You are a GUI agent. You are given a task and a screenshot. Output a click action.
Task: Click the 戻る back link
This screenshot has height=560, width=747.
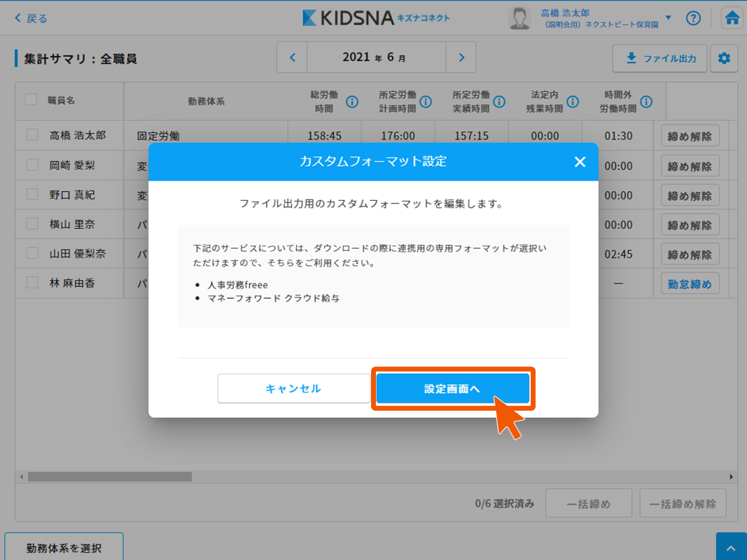[x=31, y=18]
